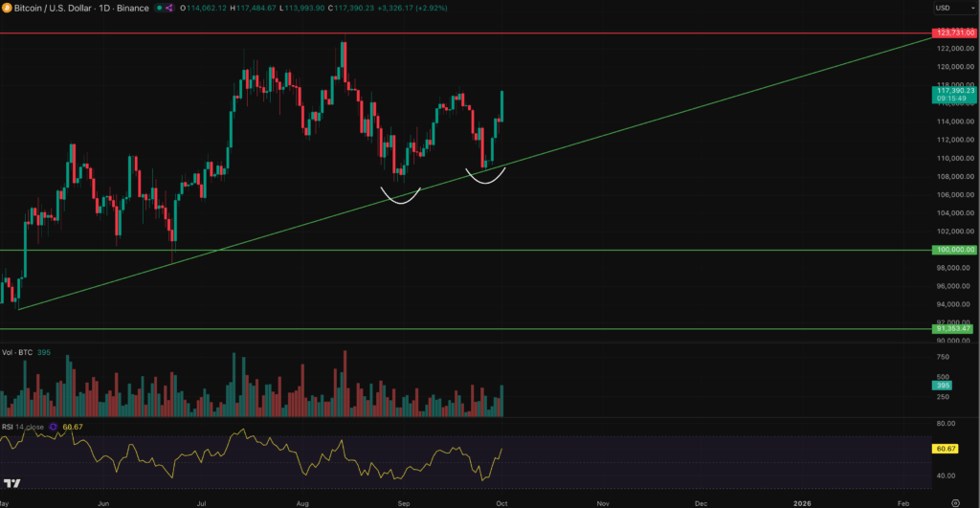Click the green 100,000.00 price label
This screenshot has width=980, height=508.
coord(954,250)
